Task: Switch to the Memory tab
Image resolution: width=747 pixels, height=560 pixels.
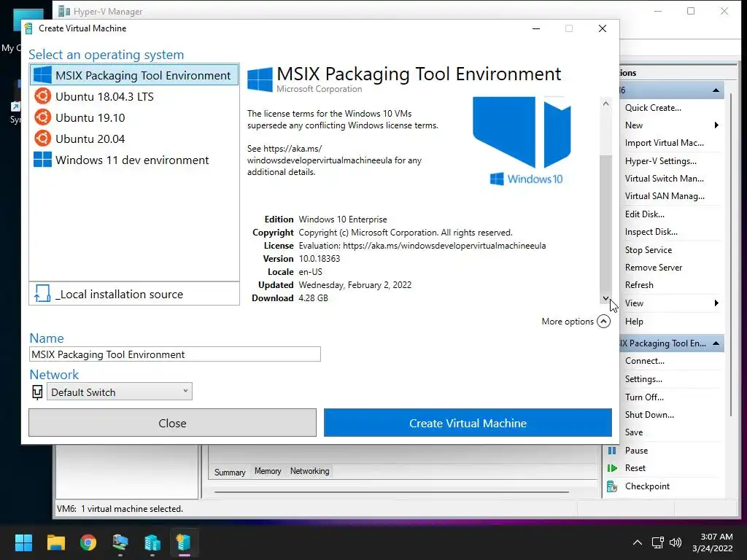Action: click(x=268, y=471)
